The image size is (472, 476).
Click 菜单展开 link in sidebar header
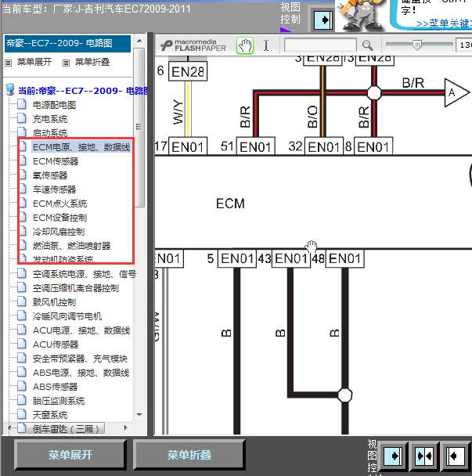[34, 62]
